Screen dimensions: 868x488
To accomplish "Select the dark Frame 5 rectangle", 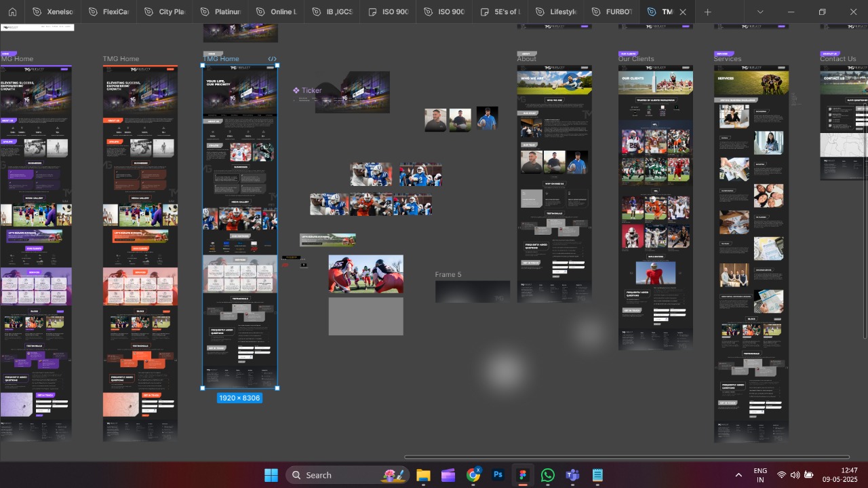I will point(472,291).
